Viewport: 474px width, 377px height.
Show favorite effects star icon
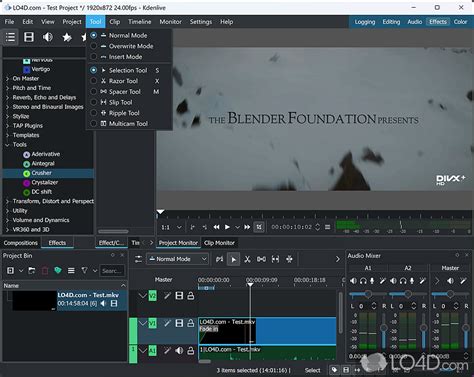point(67,37)
